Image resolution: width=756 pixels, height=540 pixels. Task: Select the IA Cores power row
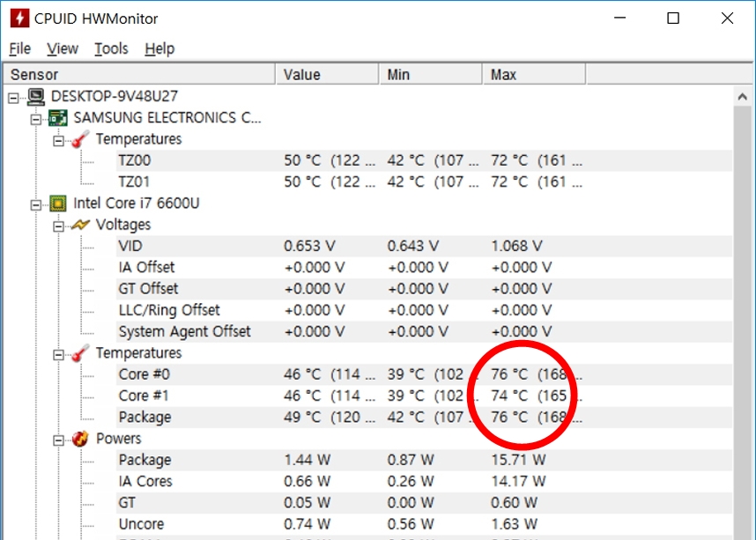tap(425, 482)
